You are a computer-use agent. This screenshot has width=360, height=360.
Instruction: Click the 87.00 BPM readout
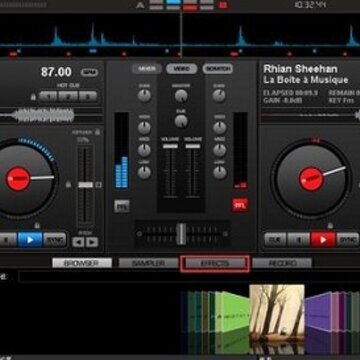[x=56, y=72]
